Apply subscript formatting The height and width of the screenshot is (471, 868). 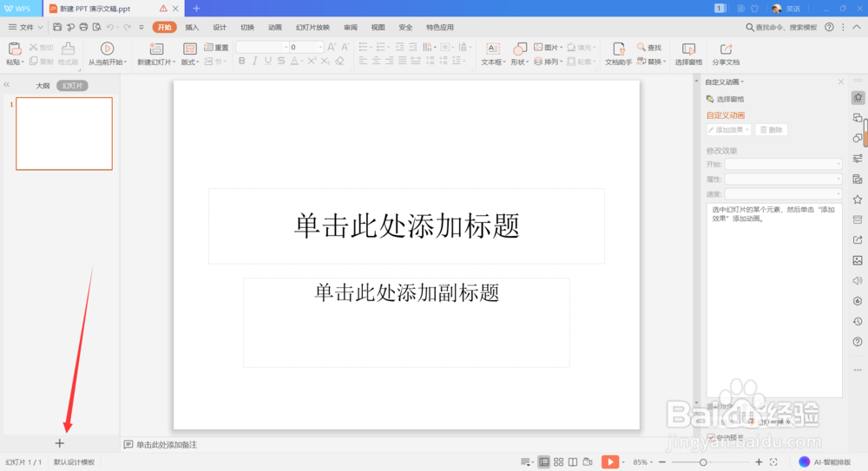click(325, 61)
